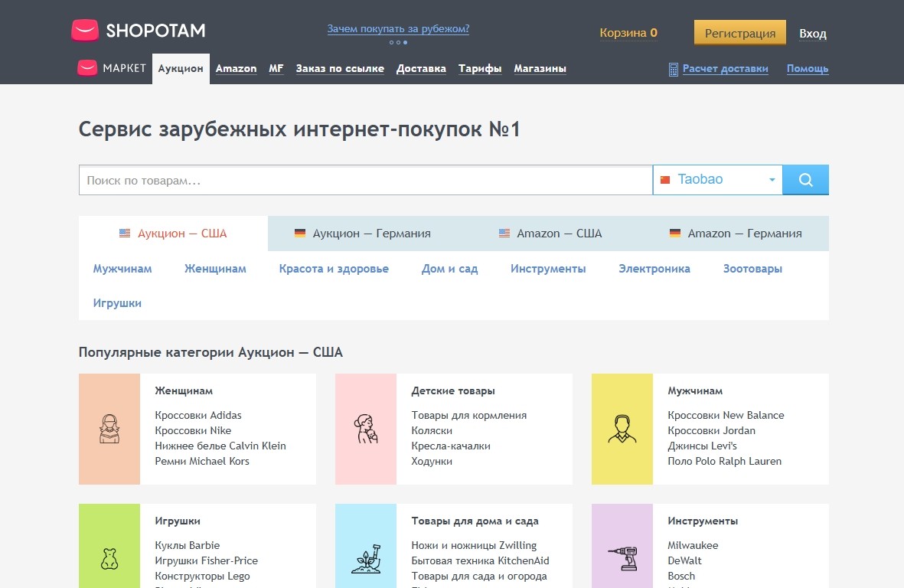Open the Женщинам filter link
The image size is (904, 588).
[215, 269]
